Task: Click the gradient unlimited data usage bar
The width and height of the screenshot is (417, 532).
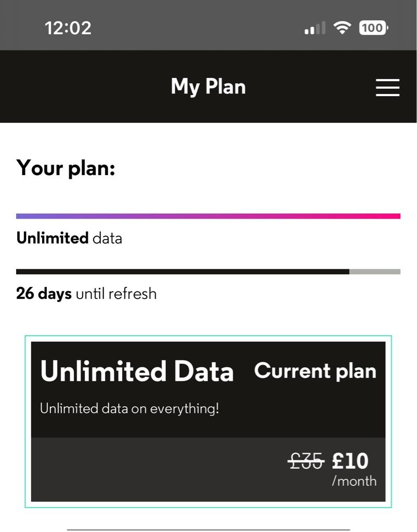Action: [208, 216]
